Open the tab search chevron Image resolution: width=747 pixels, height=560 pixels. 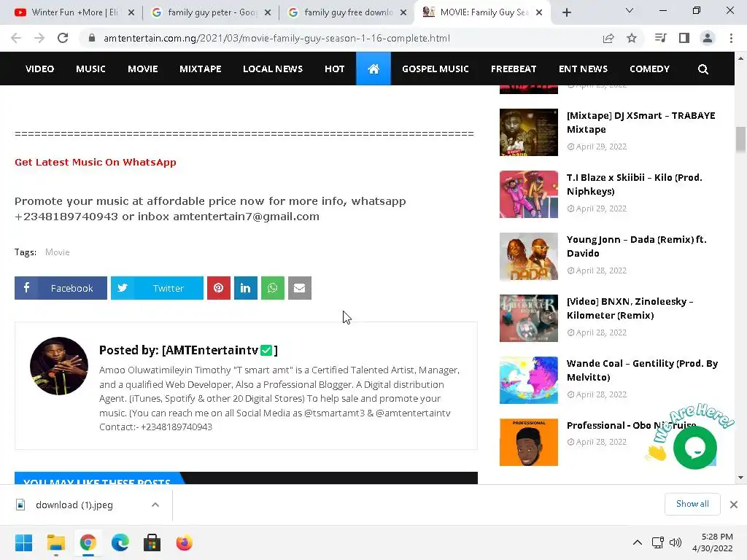click(630, 10)
